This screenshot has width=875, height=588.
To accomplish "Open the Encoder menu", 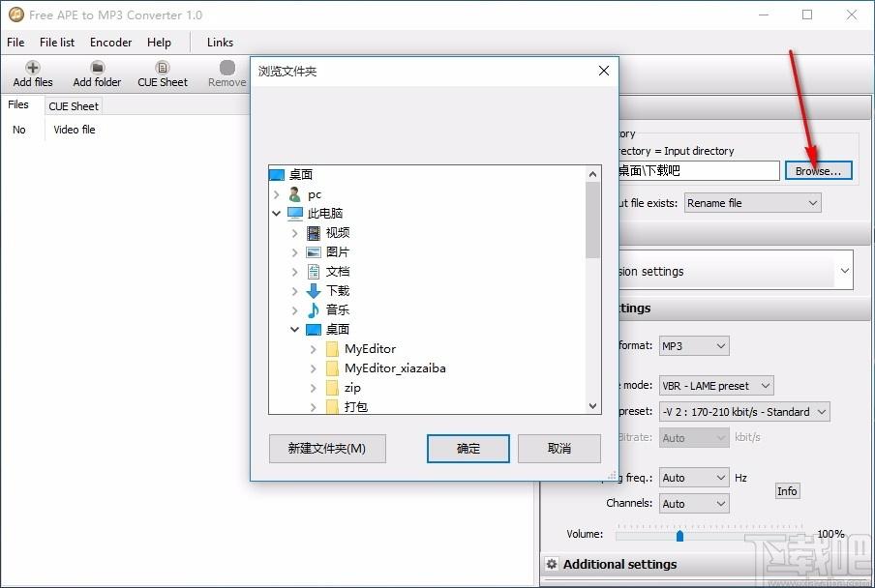I will 110,43.
